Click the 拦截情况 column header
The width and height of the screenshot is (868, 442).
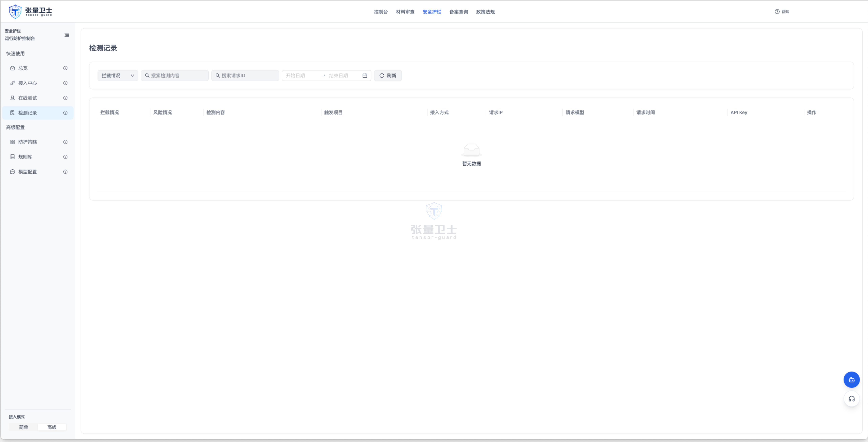[109, 112]
